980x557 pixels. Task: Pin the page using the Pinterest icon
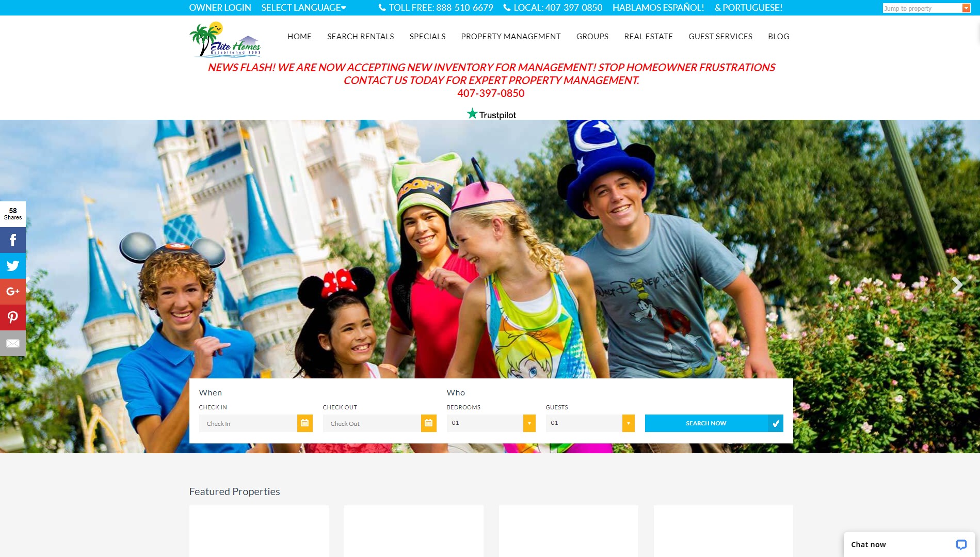[x=13, y=317]
